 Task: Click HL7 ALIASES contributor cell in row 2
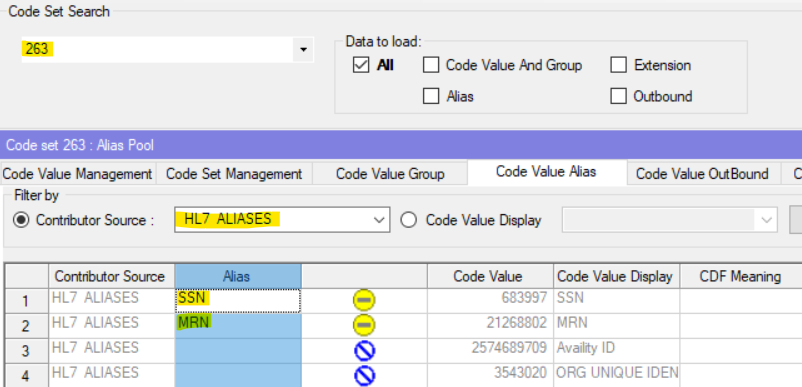point(112,326)
